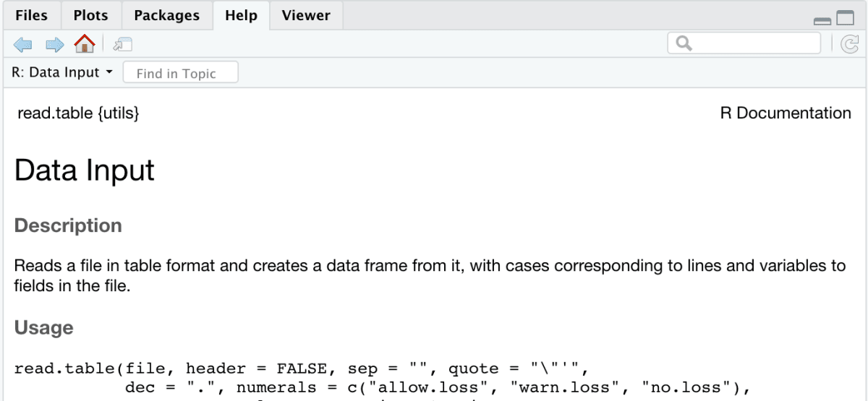Select the Help tab

[x=241, y=15]
